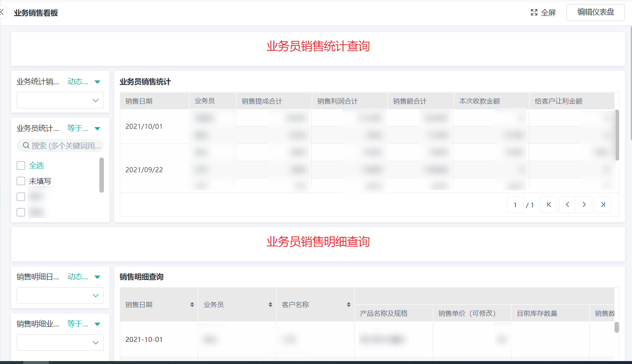Jump to the last page of results
Image resolution: width=632 pixels, height=364 pixels.
pyautogui.click(x=603, y=205)
